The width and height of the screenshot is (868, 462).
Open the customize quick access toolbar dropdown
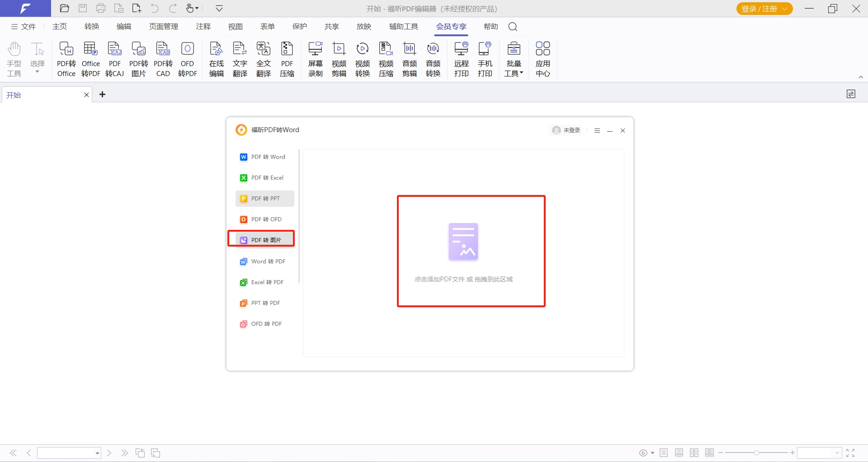click(219, 8)
